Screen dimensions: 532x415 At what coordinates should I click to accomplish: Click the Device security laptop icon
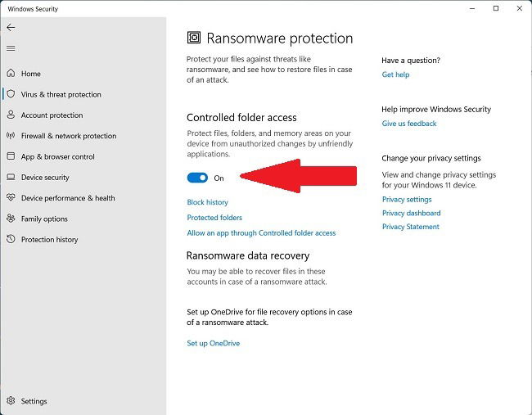[11, 178]
